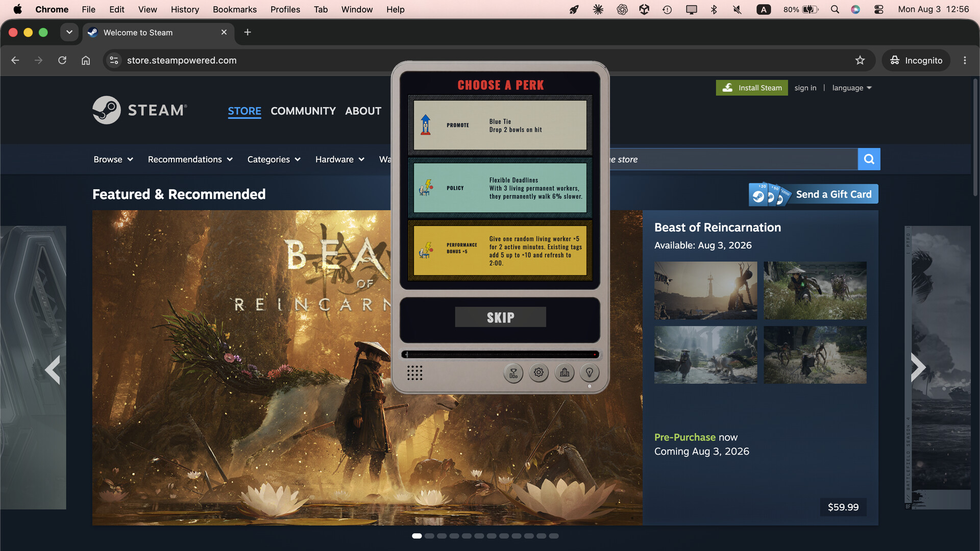
Task: Switch to the STORE tab
Action: coord(244,111)
